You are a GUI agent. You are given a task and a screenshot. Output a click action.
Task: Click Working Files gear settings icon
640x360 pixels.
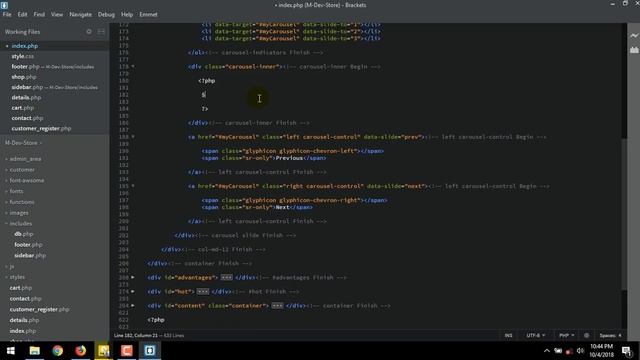pyautogui.click(x=89, y=31)
